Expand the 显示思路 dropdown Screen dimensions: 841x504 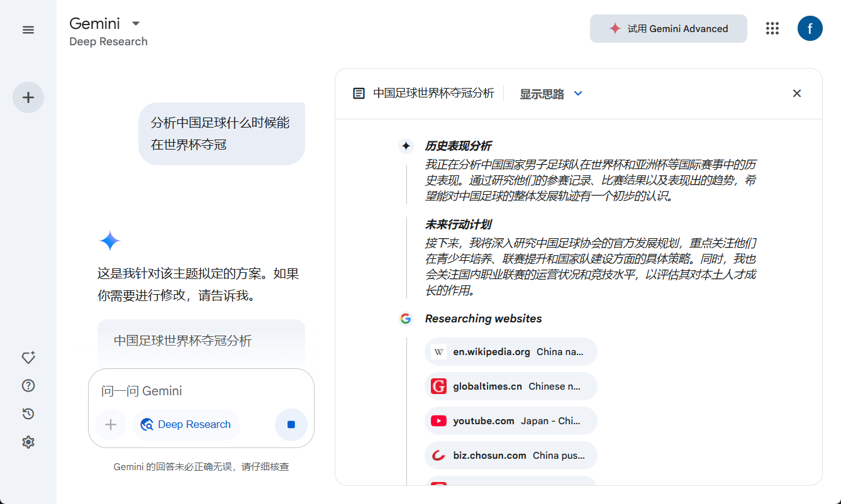551,94
